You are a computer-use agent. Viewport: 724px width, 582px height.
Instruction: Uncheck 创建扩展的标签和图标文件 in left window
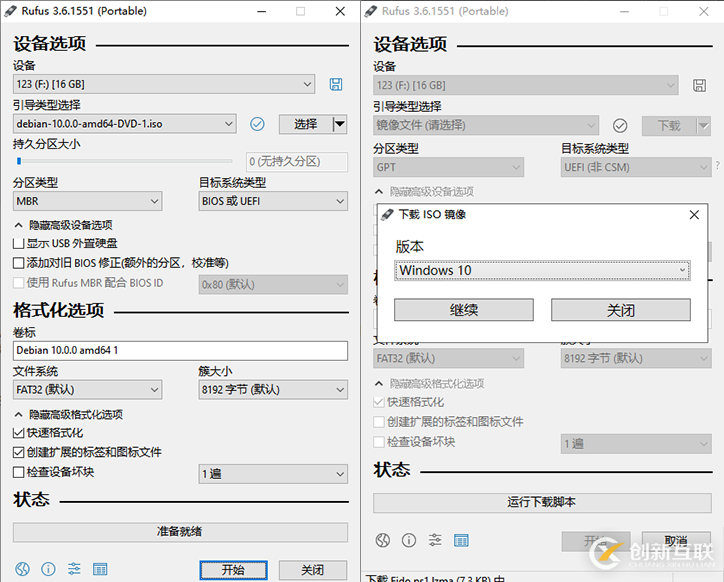pyautogui.click(x=18, y=452)
